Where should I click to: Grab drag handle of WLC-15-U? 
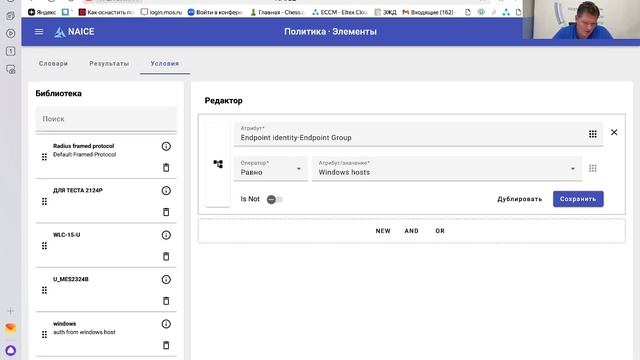pyautogui.click(x=44, y=246)
